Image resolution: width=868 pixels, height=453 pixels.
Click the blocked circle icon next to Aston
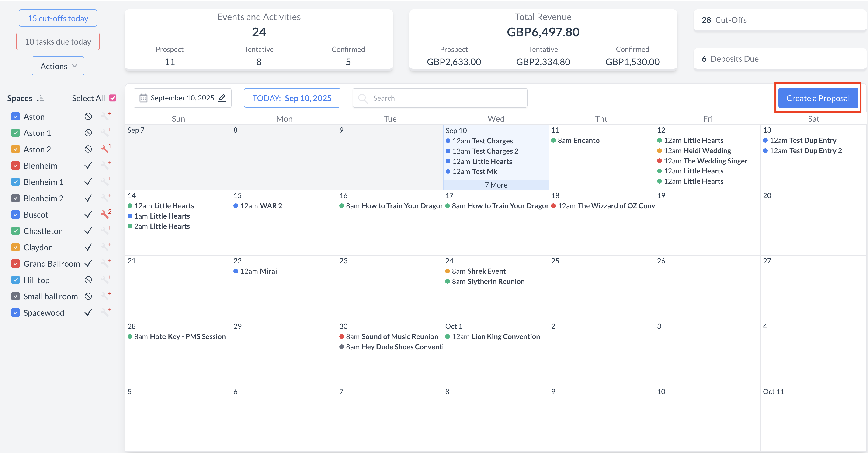pos(88,116)
